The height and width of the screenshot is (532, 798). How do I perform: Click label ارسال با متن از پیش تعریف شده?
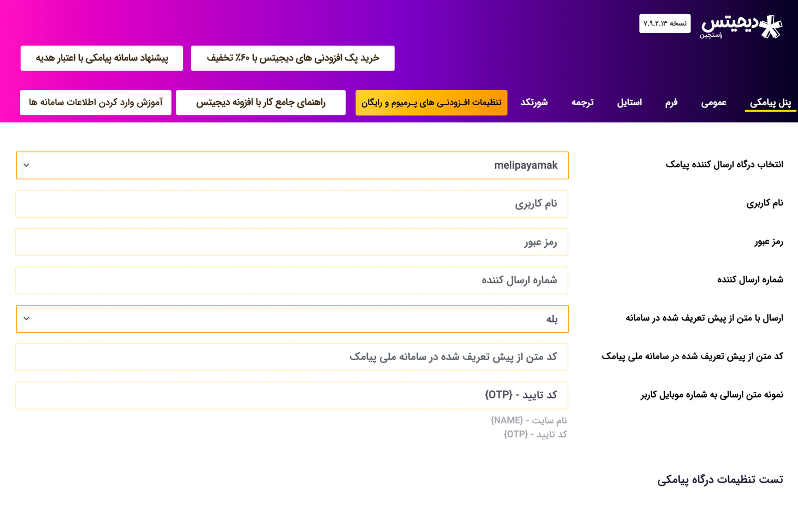tap(704, 318)
